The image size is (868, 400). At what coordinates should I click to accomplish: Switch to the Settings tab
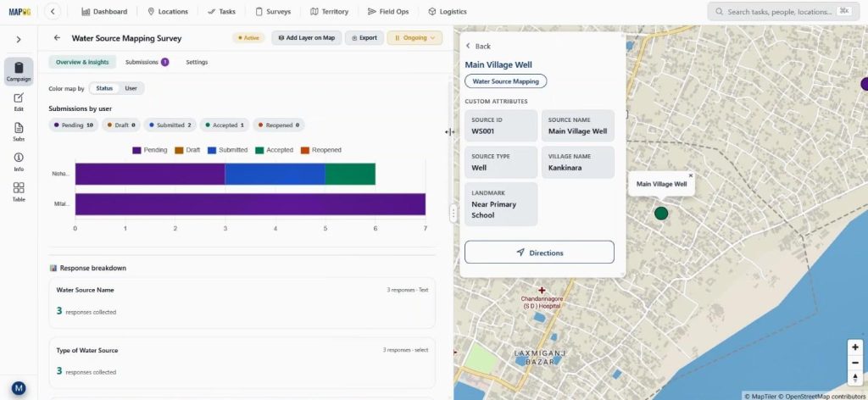pos(197,62)
